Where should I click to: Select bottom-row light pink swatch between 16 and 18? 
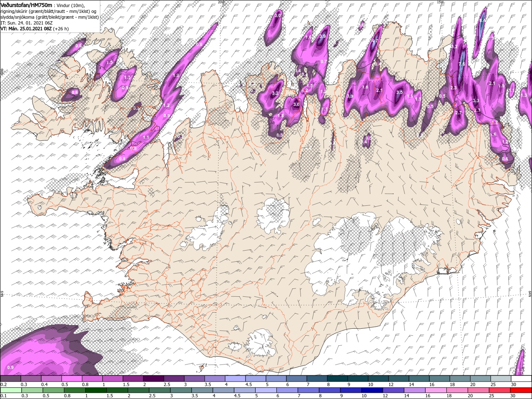(x=436, y=390)
